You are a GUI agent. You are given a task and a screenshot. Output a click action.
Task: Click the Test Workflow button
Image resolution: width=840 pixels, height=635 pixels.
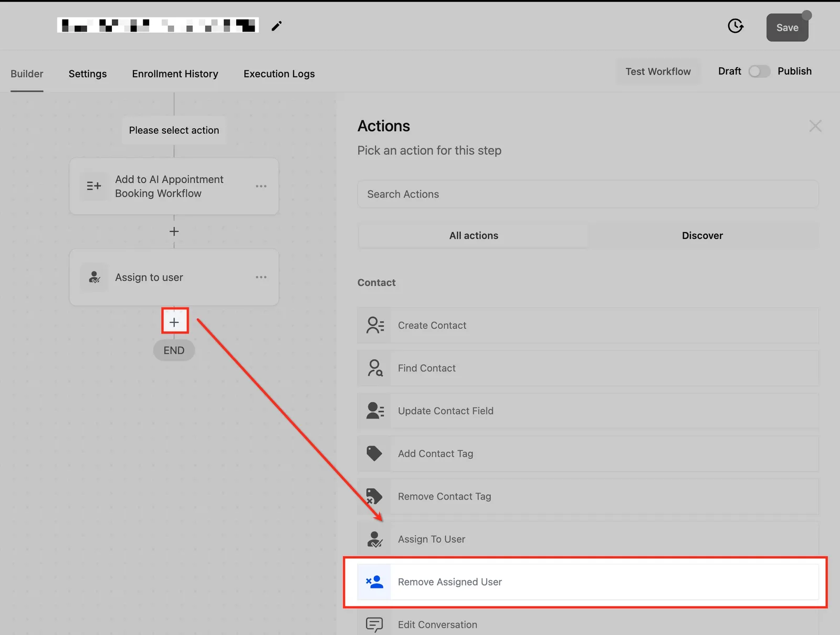tap(658, 71)
